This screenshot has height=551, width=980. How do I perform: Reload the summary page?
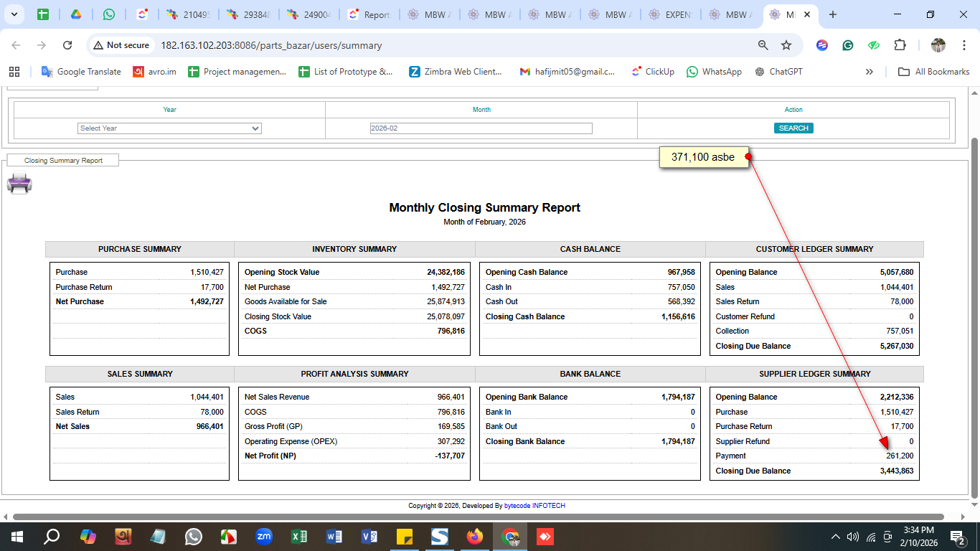point(67,45)
